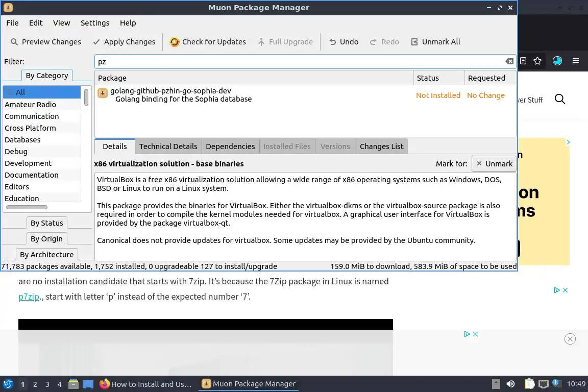Screen dimensions: 588x392
Task: Click the package filter search field
Action: [300, 62]
